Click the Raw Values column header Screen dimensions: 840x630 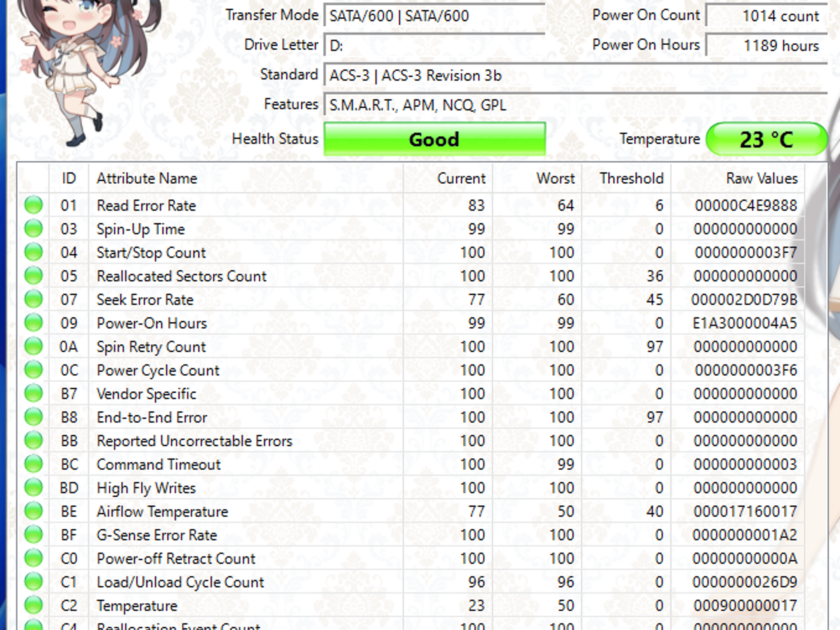(737, 178)
